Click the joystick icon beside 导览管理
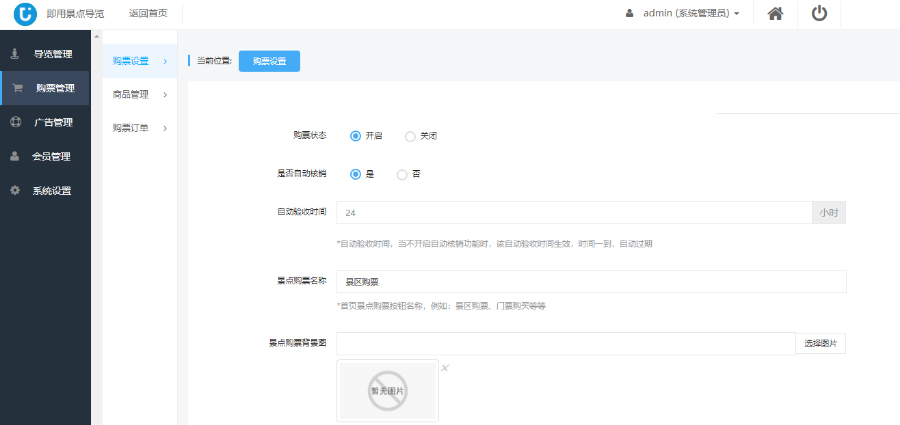The width and height of the screenshot is (900, 425). pyautogui.click(x=15, y=53)
